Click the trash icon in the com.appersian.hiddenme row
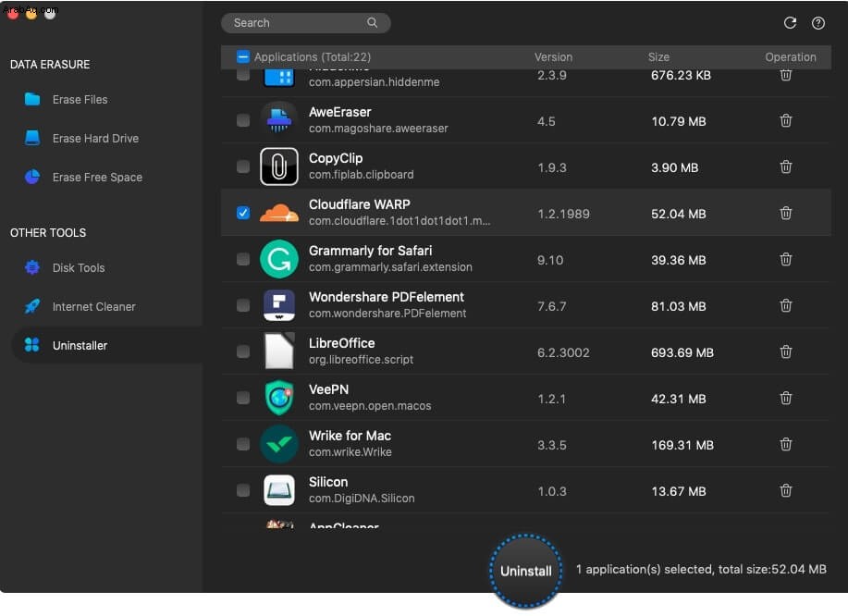The image size is (848, 616). point(786,75)
